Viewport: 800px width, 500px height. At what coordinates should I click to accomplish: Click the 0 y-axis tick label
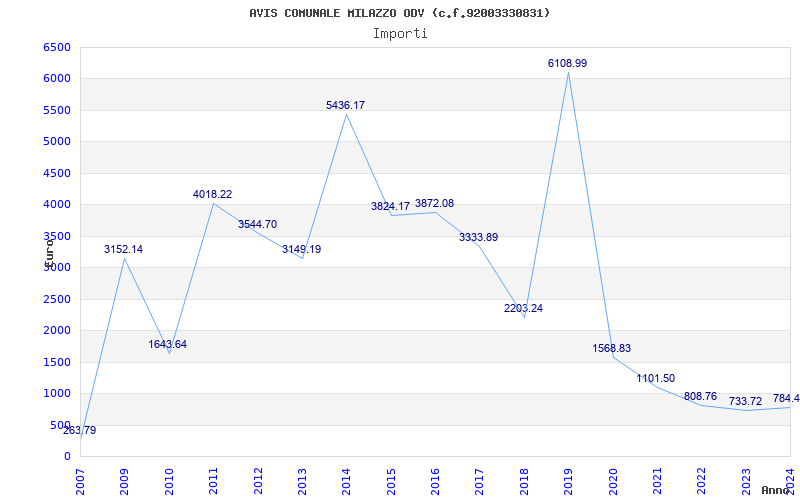click(x=67, y=457)
